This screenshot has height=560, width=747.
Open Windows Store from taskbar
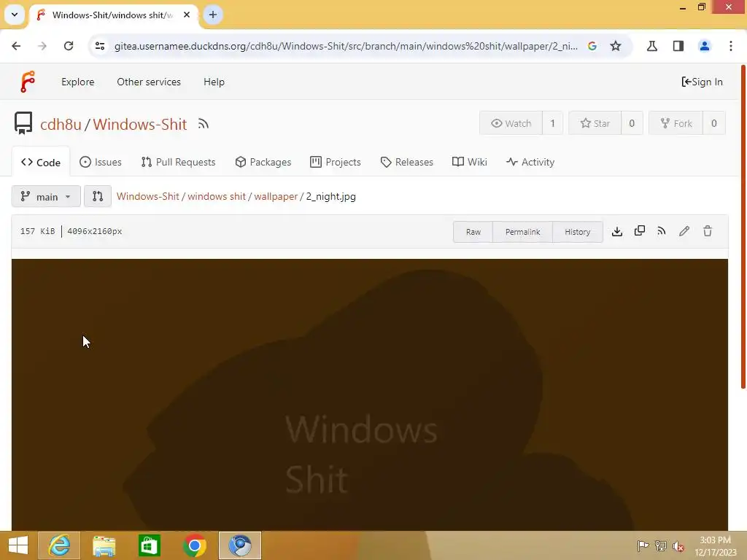click(x=149, y=545)
